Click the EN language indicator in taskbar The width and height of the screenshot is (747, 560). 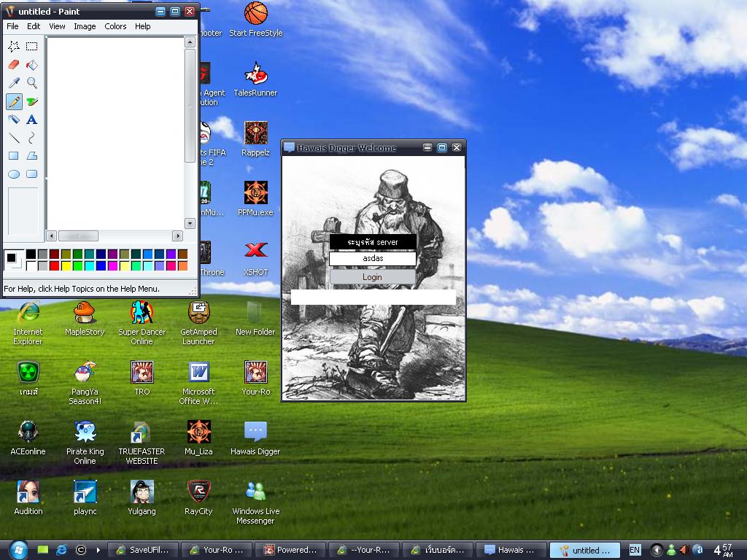[x=635, y=550]
